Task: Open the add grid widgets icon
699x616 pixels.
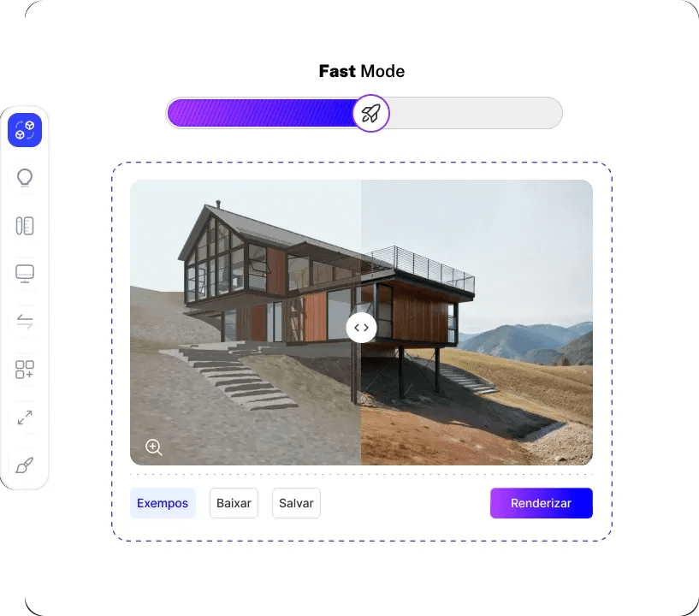Action: tap(25, 370)
